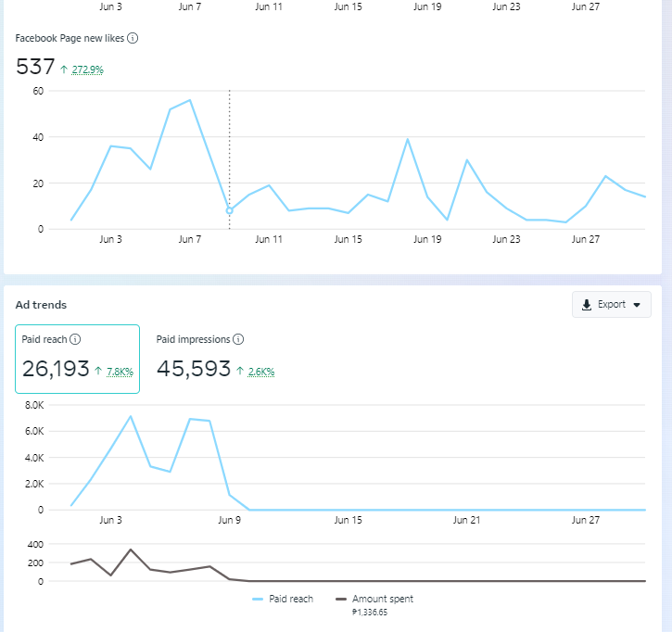This screenshot has height=632, width=672.
Task: Click the highlighted data point on likes chart
Action: pyautogui.click(x=230, y=210)
